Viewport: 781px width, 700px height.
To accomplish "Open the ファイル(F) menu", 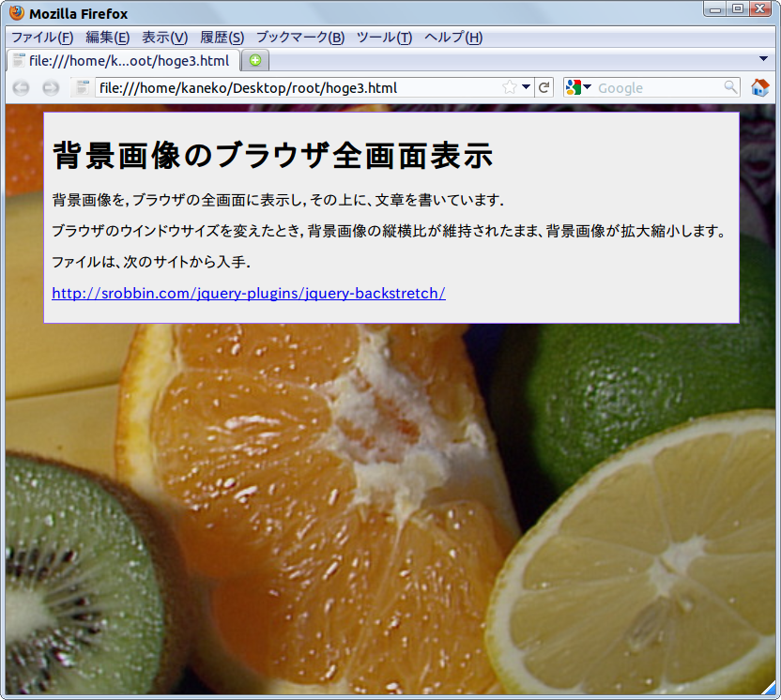I will tap(42, 38).
